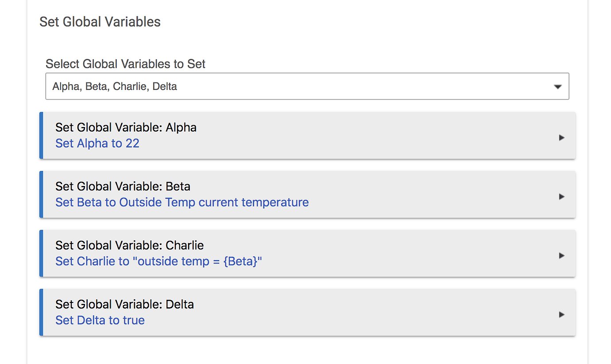Expand the 'Set Global Variable: Alpha' section
Viewport: 611px width, 364px height.
[x=307, y=136]
